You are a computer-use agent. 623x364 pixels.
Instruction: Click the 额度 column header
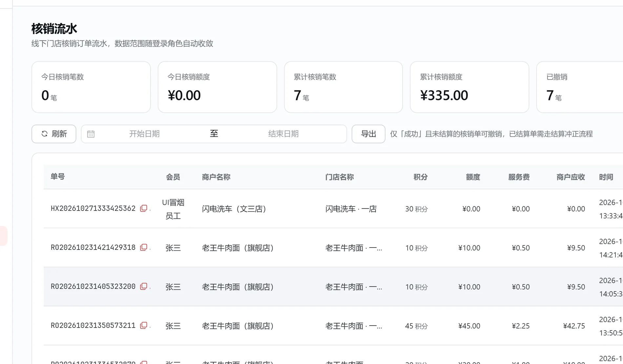point(473,177)
